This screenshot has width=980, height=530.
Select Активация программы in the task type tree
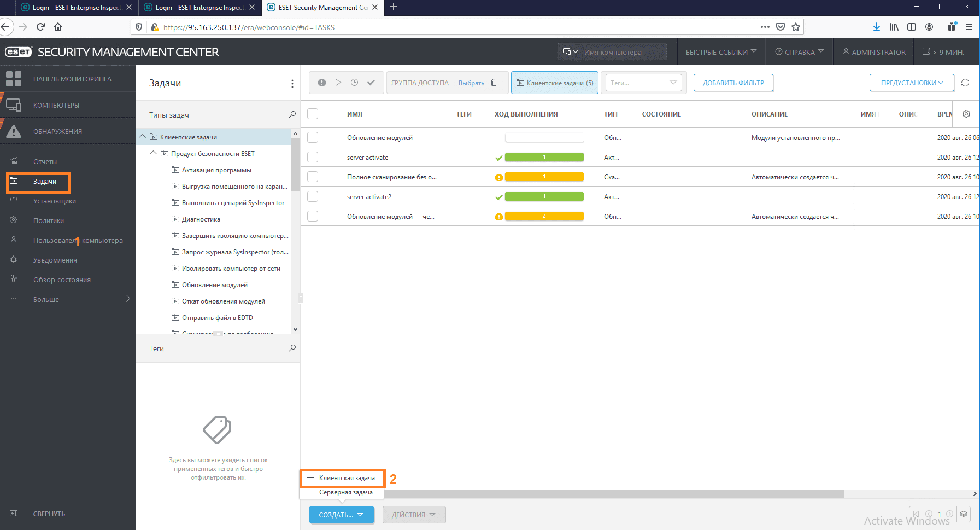coord(216,170)
